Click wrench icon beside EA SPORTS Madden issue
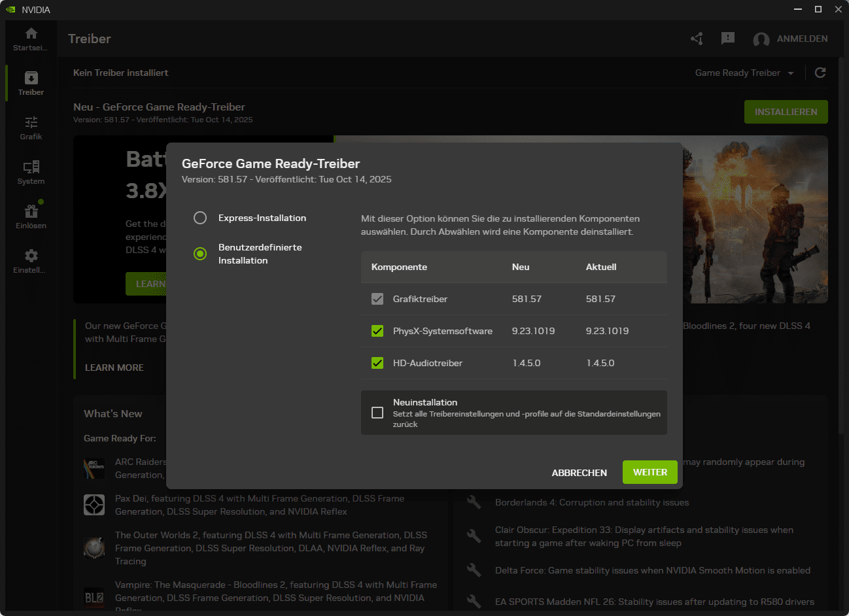This screenshot has height=616, width=849. 474,602
